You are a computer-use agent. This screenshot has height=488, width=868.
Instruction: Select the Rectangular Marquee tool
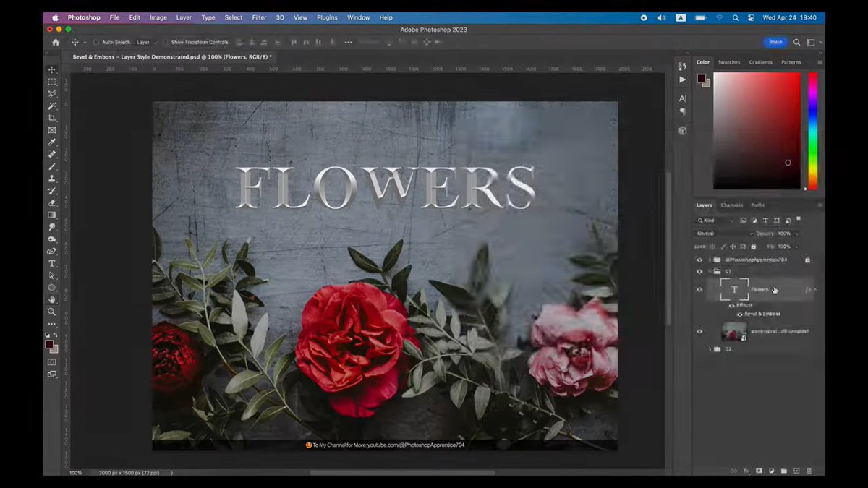coord(52,82)
